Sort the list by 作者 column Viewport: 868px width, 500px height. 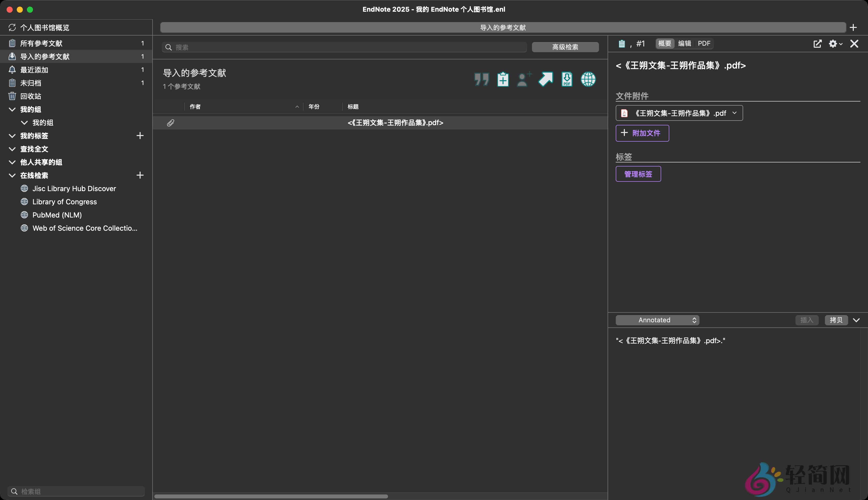click(244, 107)
